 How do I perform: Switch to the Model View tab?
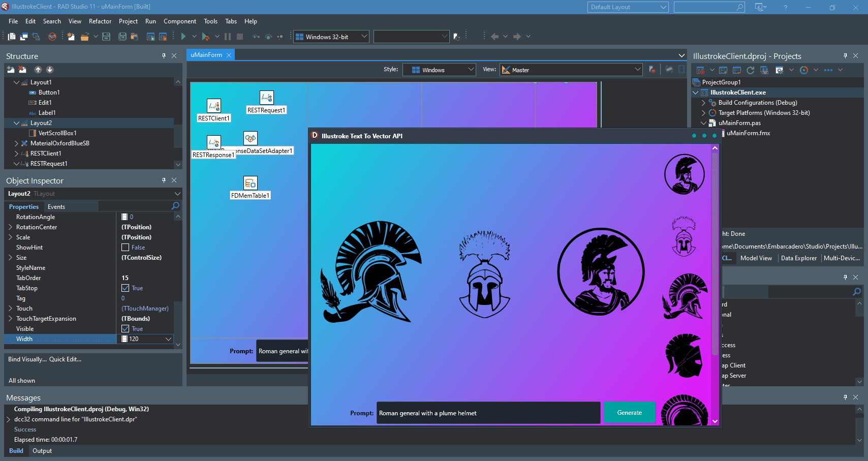coord(756,258)
